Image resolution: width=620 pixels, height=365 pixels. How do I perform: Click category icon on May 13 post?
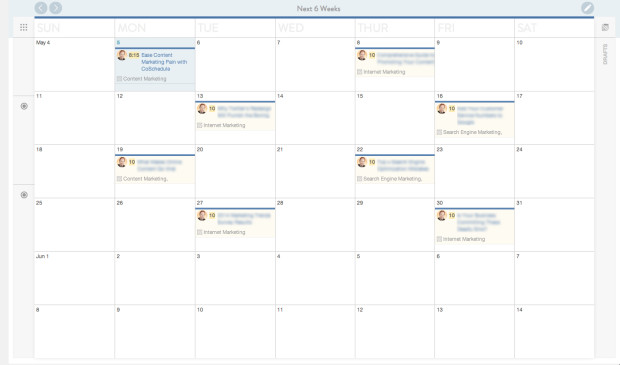point(200,125)
